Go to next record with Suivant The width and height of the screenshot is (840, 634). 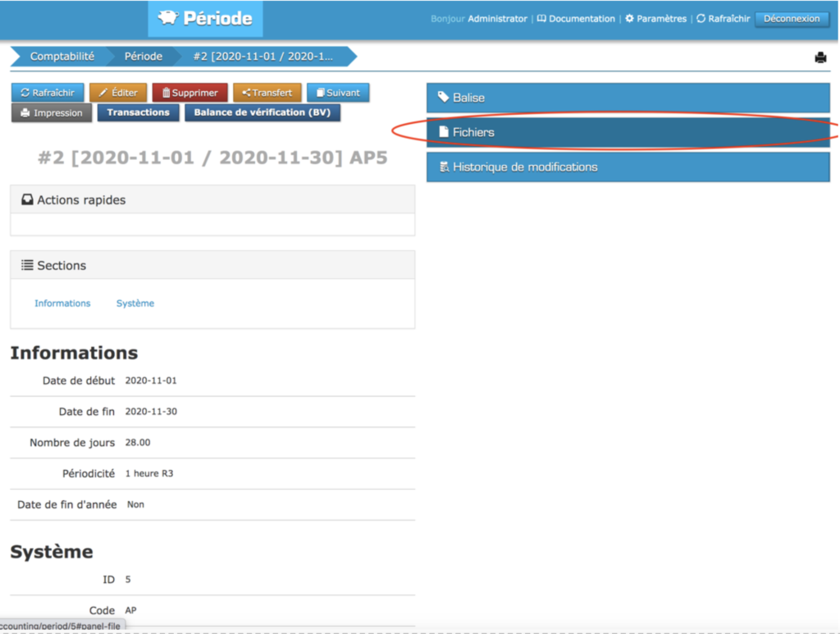(x=337, y=93)
